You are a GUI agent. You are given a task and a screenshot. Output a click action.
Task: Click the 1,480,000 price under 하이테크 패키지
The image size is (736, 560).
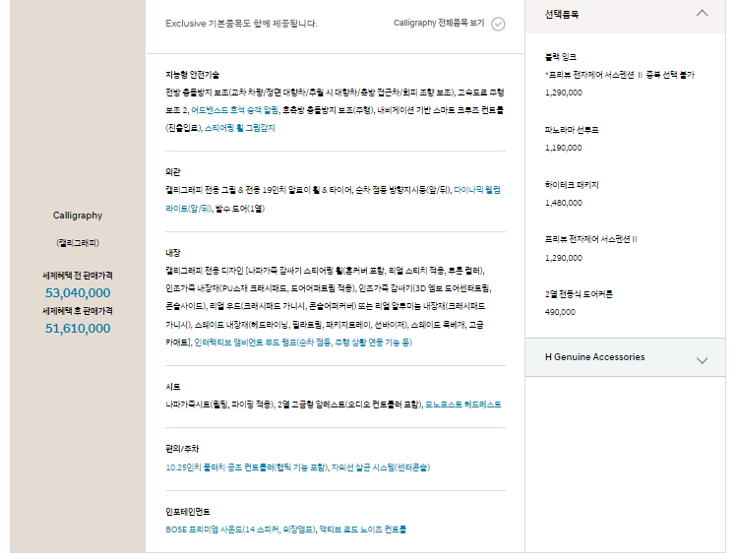click(x=563, y=203)
